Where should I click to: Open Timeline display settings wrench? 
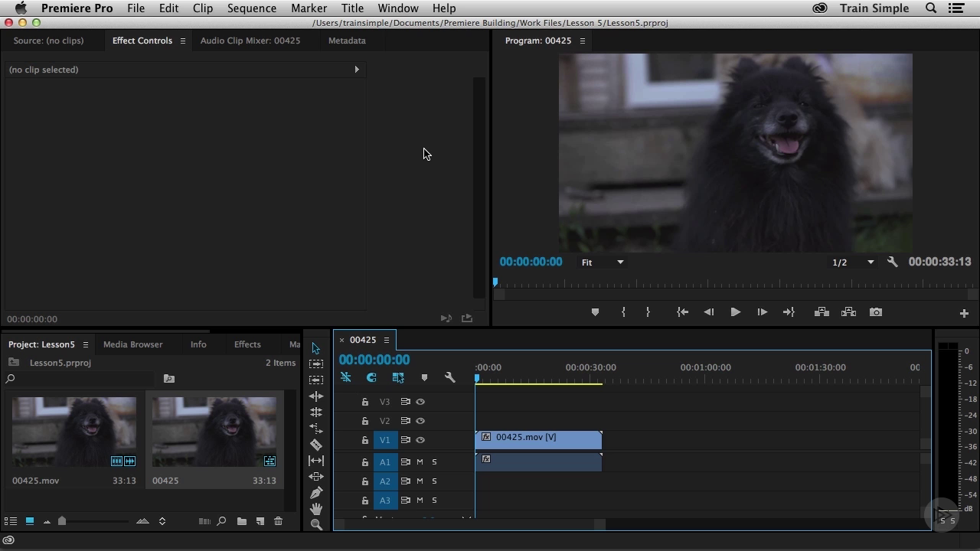pos(449,377)
